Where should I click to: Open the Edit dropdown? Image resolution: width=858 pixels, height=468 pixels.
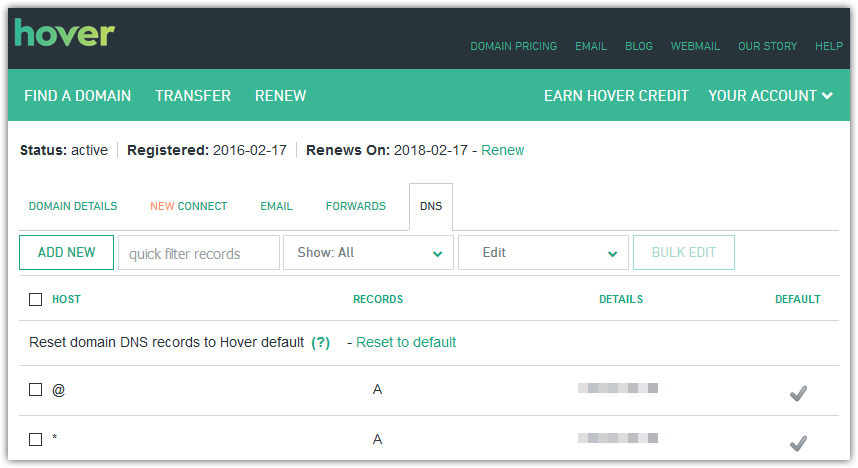(x=543, y=252)
